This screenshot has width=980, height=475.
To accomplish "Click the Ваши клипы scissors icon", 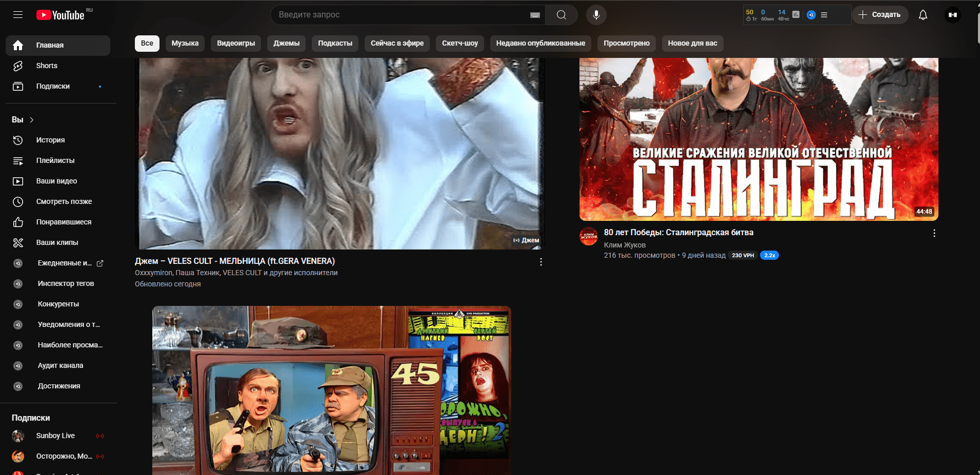I will 18,242.
